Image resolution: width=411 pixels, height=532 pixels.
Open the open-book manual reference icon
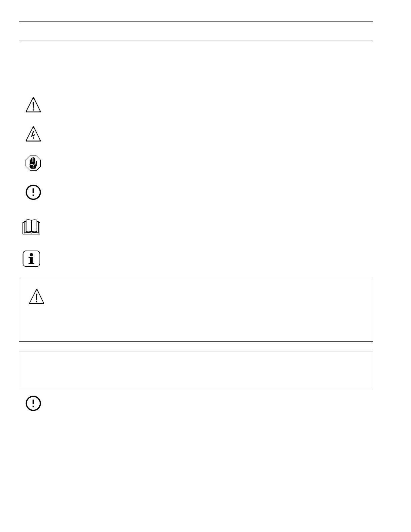coord(31,227)
